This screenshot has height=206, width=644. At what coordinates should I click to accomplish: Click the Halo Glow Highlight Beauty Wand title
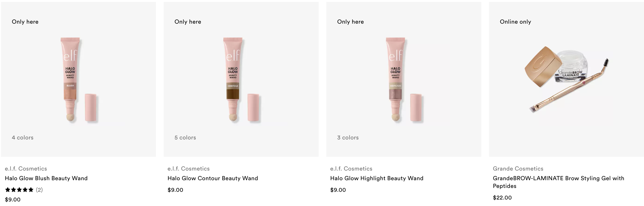[377, 178]
